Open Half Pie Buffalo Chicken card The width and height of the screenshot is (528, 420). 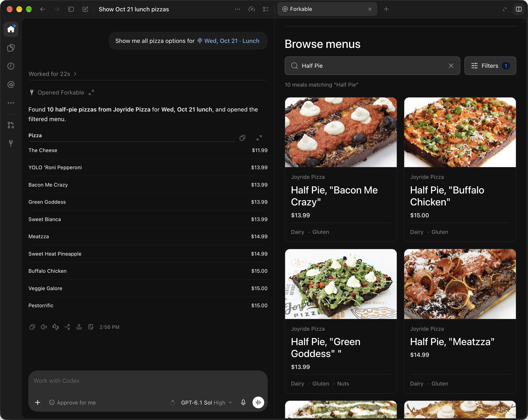tap(460, 169)
